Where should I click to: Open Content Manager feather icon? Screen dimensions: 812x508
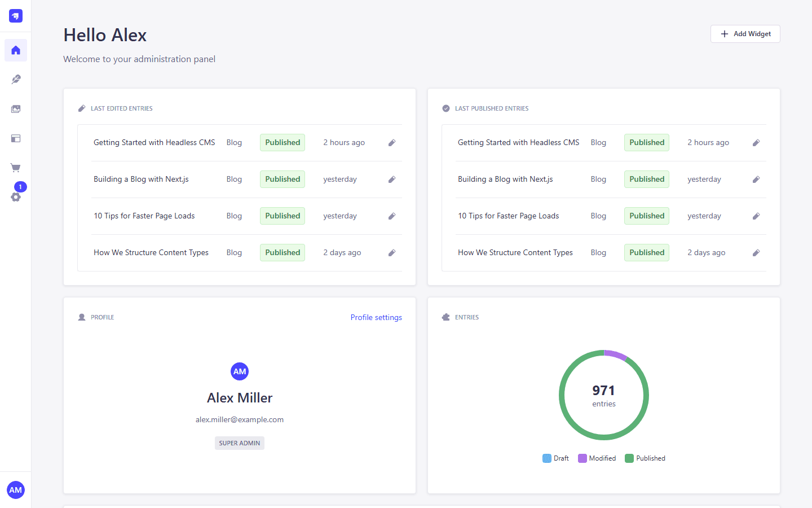(x=16, y=80)
